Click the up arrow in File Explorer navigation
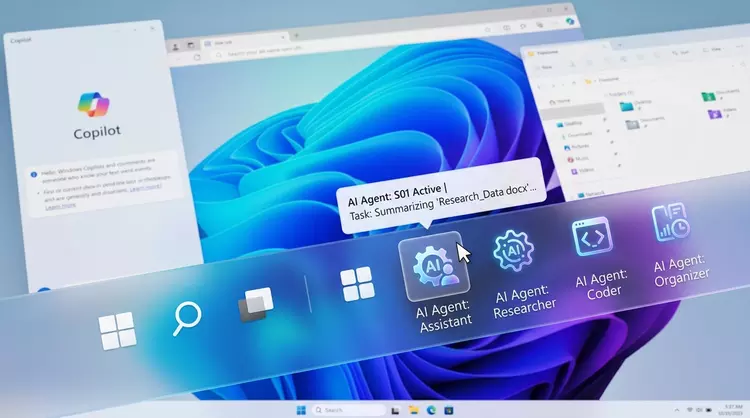This screenshot has height=418, width=750. click(574, 82)
